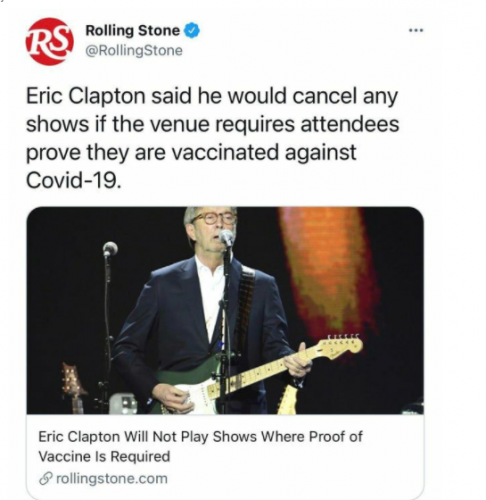The width and height of the screenshot is (486, 500).
Task: Click 'Vaccine Is Required' headline line
Action: tap(104, 456)
